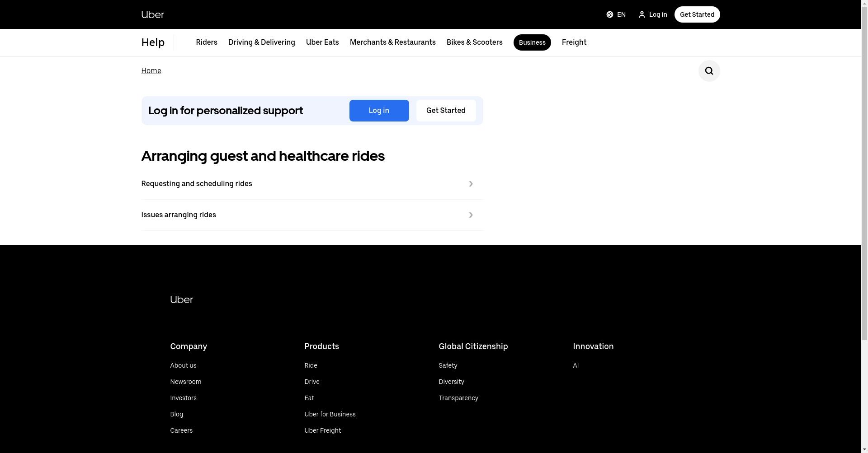This screenshot has width=868, height=453.
Task: Click the blue Log in button
Action: tap(379, 111)
